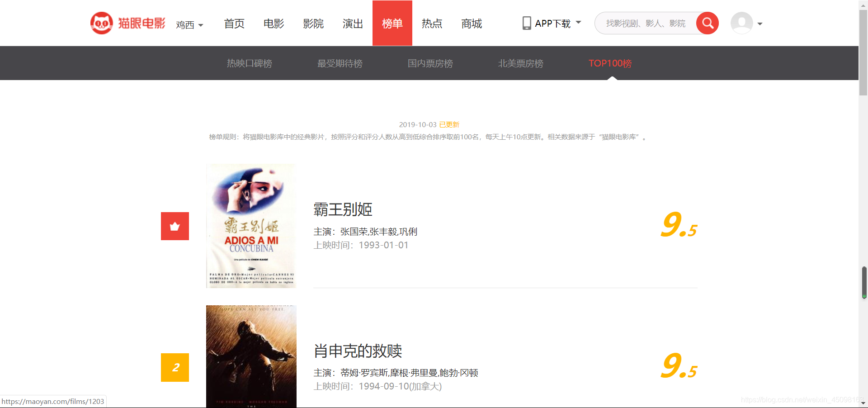Click the cast line 张国荣,张丰毅,巩俐
This screenshot has height=408, width=868.
coord(379,232)
